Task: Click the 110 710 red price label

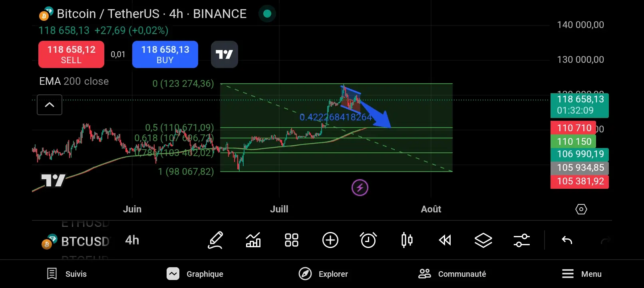Action: (573, 128)
